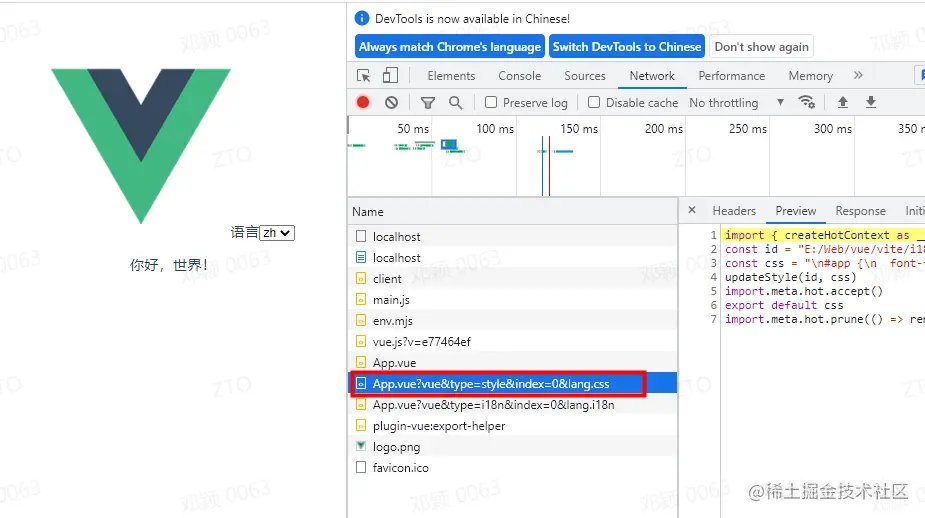This screenshot has height=518, width=925.
Task: Open network conditions wifi icon
Action: point(806,102)
